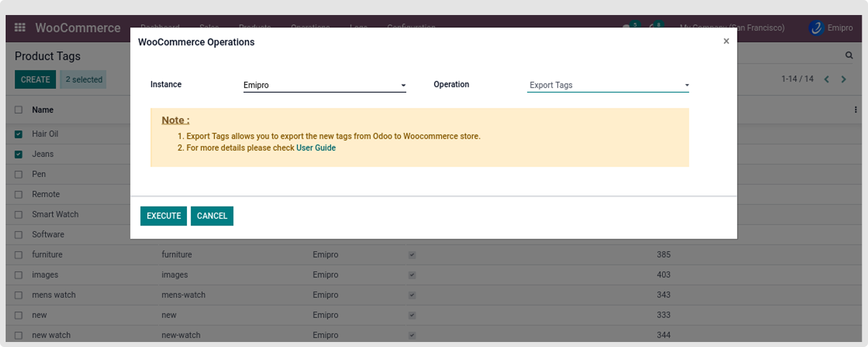Screen dimensions: 868x347
Task: Open the apps grid menu icon
Action: (x=20, y=28)
